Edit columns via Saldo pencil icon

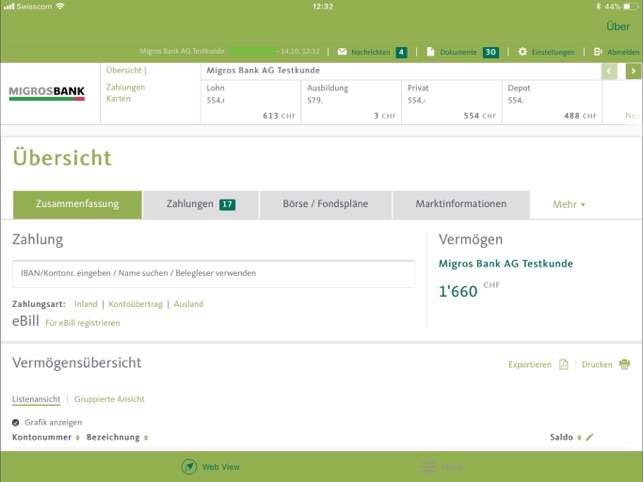(590, 437)
